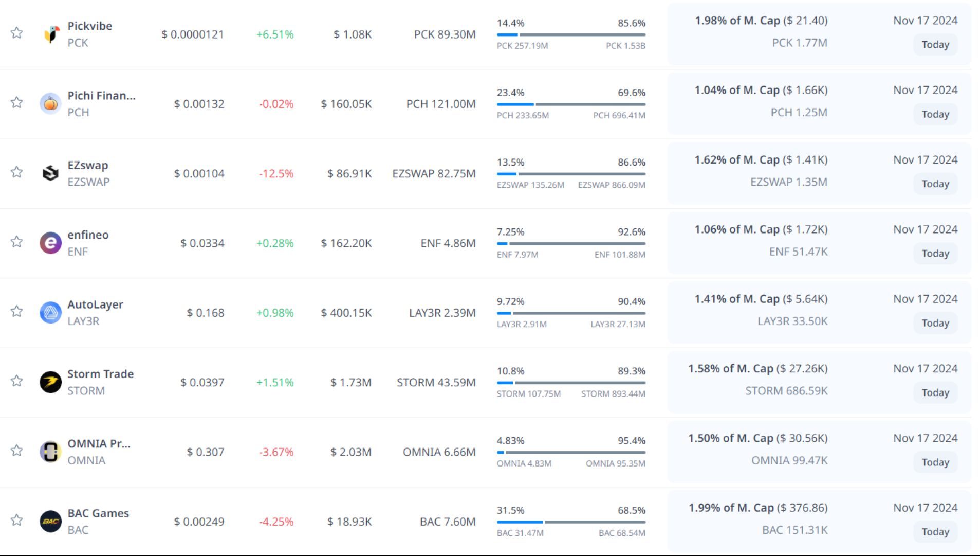Image resolution: width=980 pixels, height=556 pixels.
Task: Click the Pichi Finance supply progress bar
Action: [x=570, y=104]
